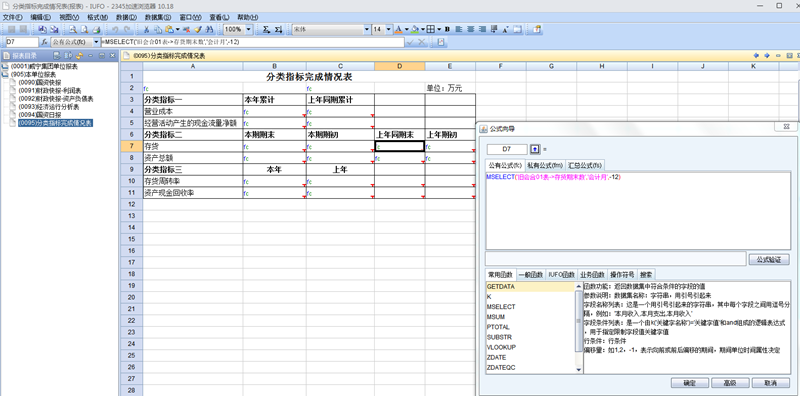The width and height of the screenshot is (800, 396).
Task: Open the 帮助 menu
Action: 247,17
